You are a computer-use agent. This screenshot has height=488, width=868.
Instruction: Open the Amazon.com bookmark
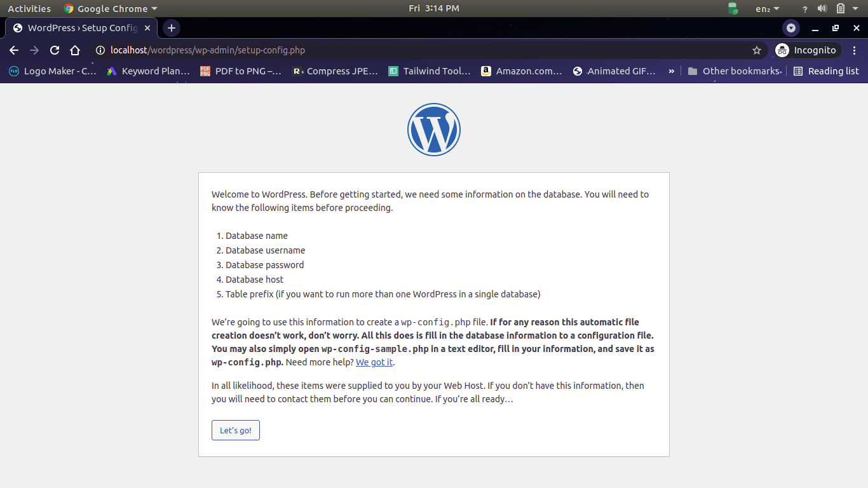click(522, 71)
